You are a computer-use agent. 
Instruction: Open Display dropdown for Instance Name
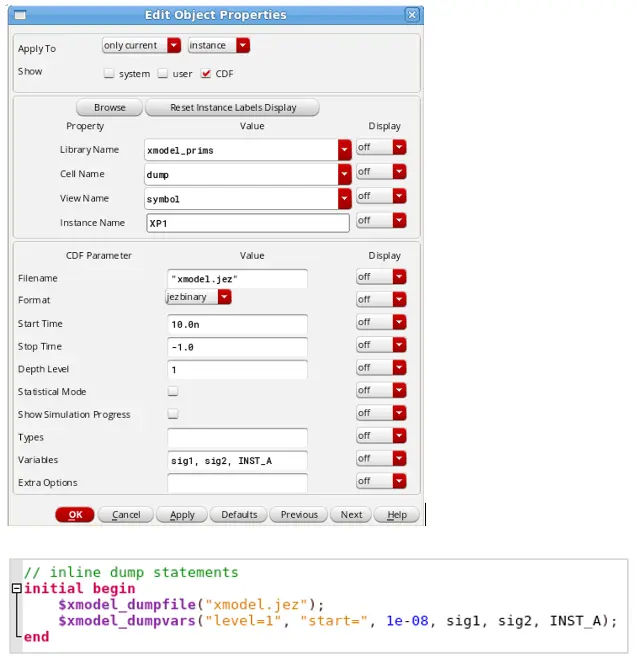pos(381,221)
